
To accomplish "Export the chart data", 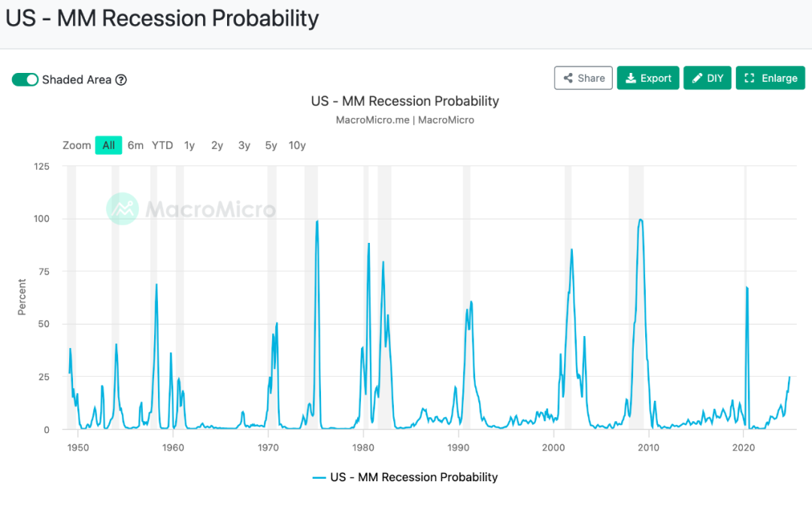I will tap(648, 78).
